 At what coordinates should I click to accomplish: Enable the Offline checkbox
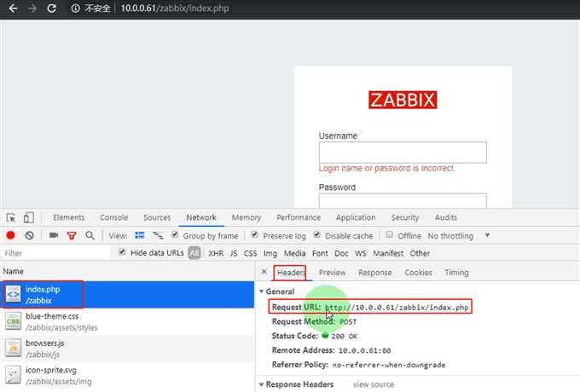(389, 234)
